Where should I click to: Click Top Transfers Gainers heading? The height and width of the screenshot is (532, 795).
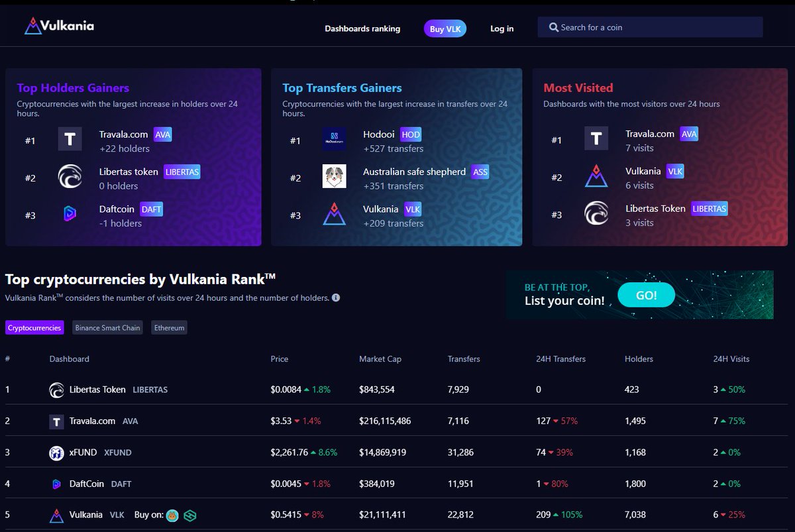click(x=342, y=88)
